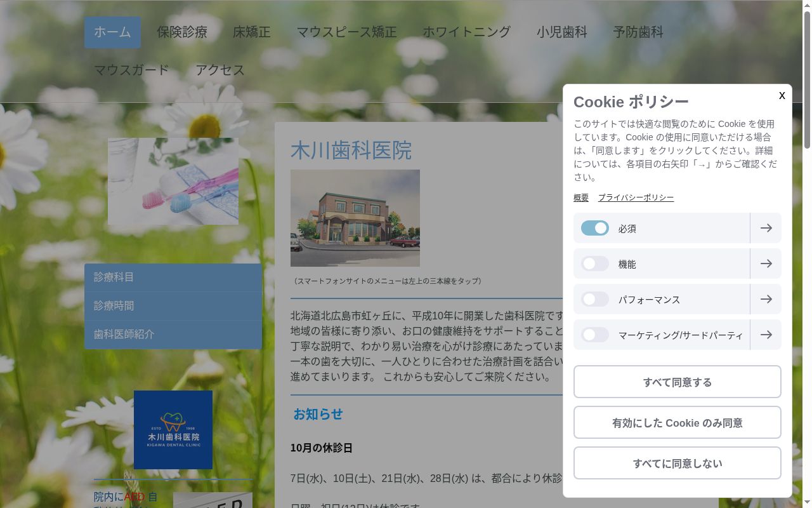Enable the パフォーマンス cookie switch
812x508 pixels.
595,299
